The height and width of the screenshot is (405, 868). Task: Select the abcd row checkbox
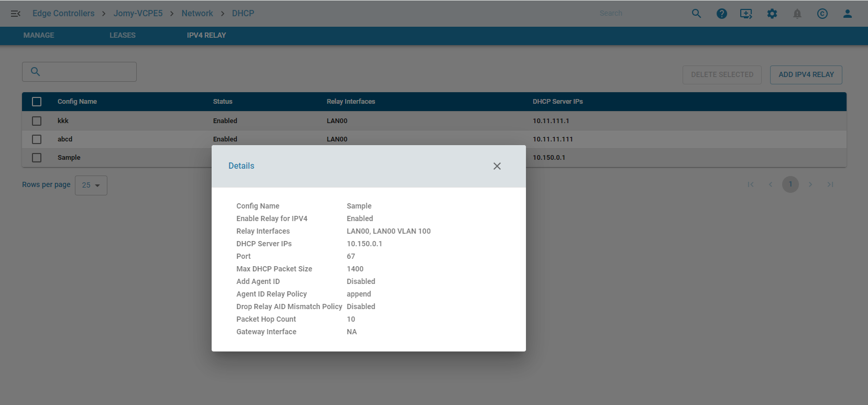[37, 139]
